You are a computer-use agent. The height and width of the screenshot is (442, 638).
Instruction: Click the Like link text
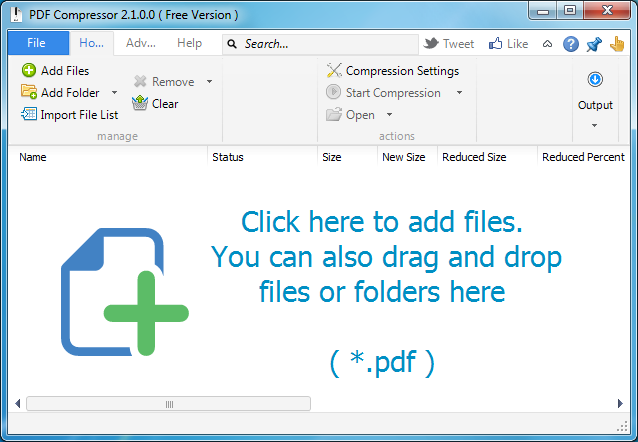[x=518, y=44]
